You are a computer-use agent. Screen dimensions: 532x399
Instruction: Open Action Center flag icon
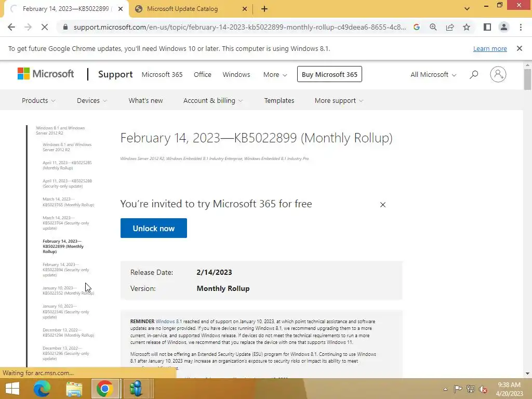(x=458, y=389)
